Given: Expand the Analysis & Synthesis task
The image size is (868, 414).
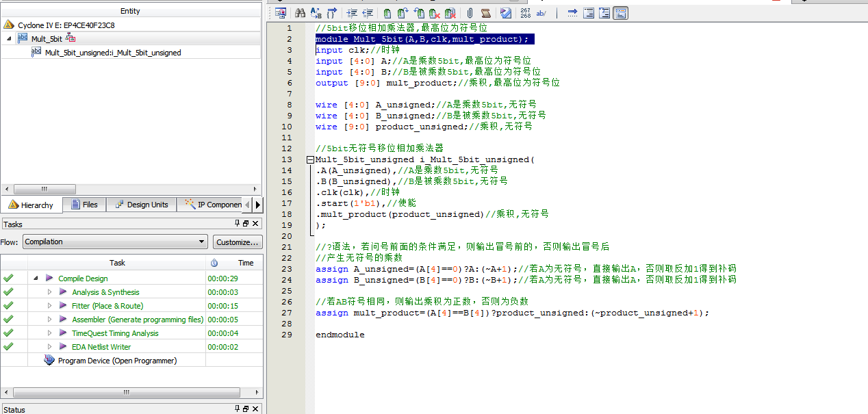Looking at the screenshot, I should coord(49,292).
